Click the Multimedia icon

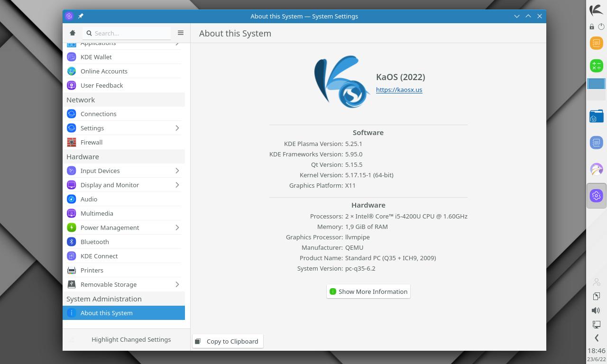pos(72,213)
